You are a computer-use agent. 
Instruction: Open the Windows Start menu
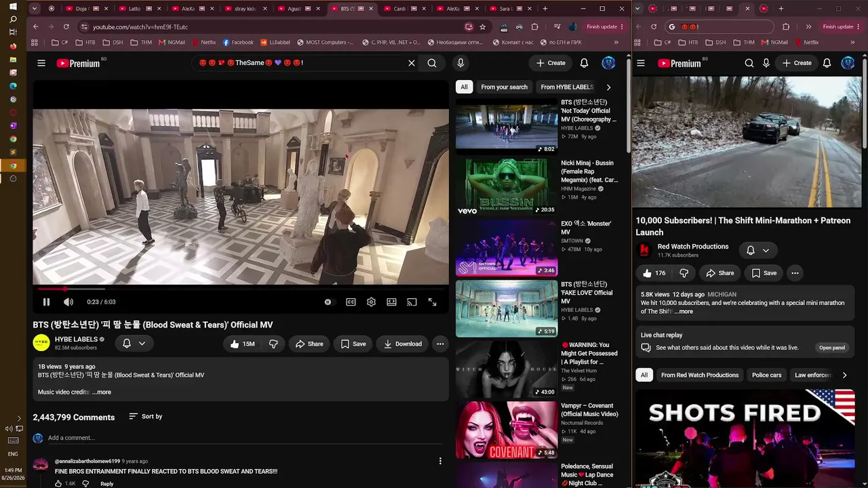(x=13, y=7)
